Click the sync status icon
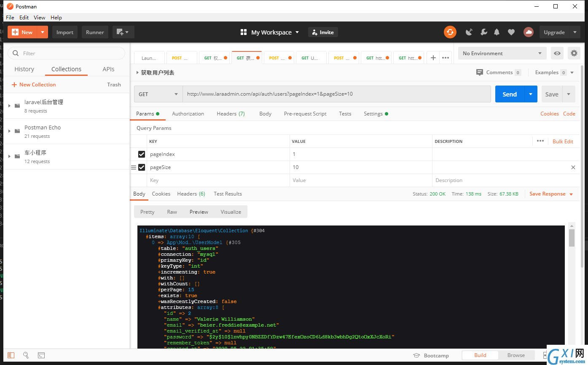The height and width of the screenshot is (365, 588). click(450, 32)
